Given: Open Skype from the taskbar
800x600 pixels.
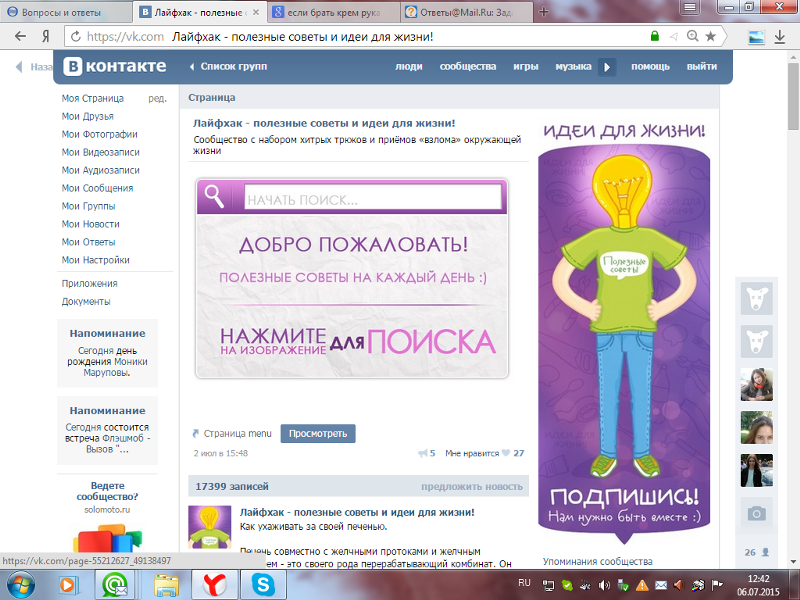Looking at the screenshot, I should click(263, 585).
